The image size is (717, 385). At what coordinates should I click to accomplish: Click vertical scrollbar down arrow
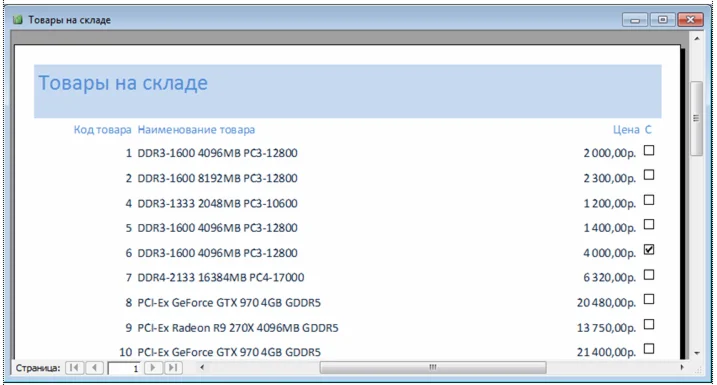point(696,353)
